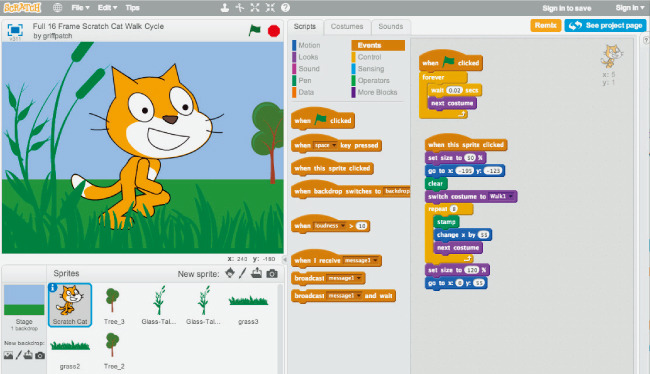Collapse the stage pane divider arrow
Viewport: 650px width, 374px height.
coord(284,260)
